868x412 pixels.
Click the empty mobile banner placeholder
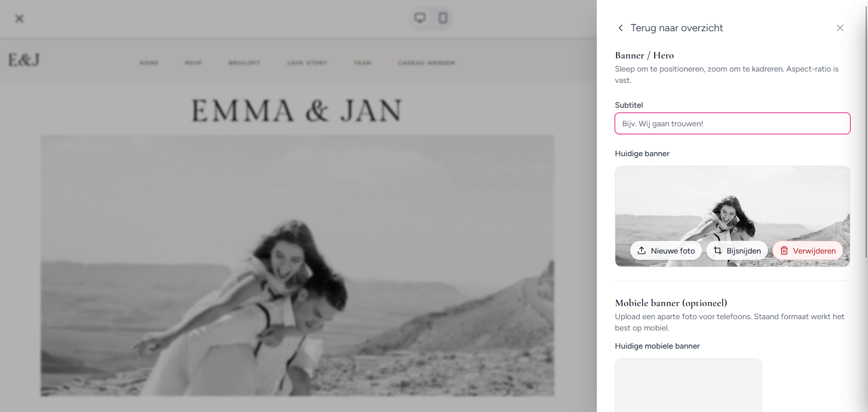(688, 385)
